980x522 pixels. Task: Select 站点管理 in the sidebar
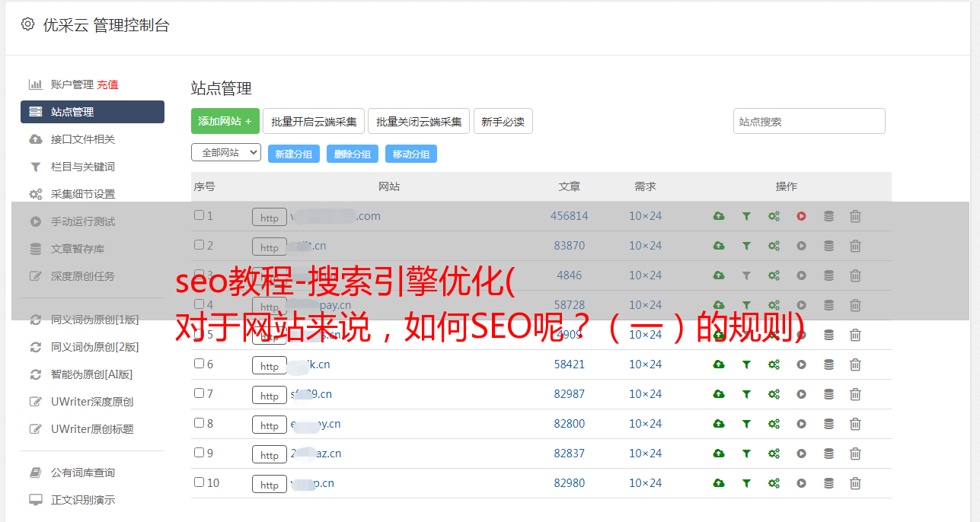92,112
